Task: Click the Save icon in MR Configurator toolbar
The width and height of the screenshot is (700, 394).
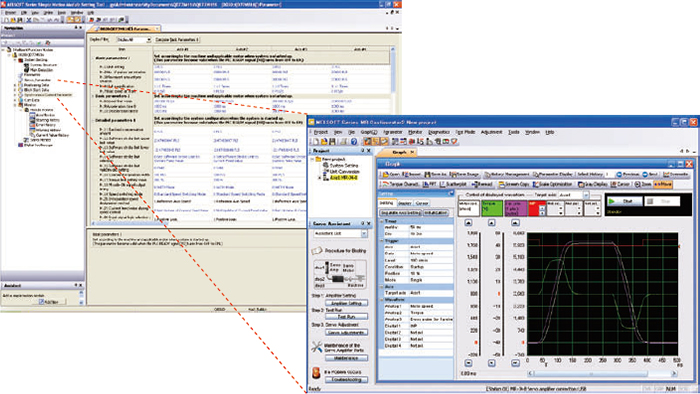Action: pyautogui.click(x=332, y=141)
